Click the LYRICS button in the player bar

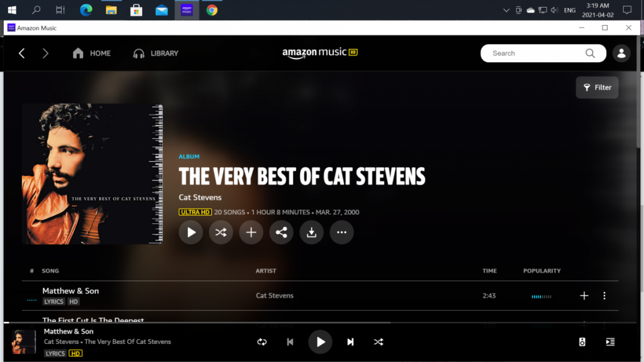[x=55, y=353]
